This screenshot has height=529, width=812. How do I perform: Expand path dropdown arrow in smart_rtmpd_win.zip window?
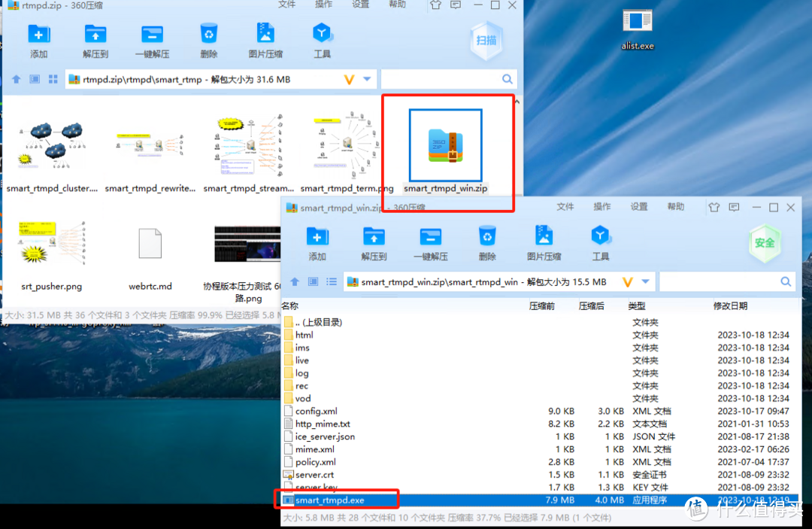pos(645,282)
